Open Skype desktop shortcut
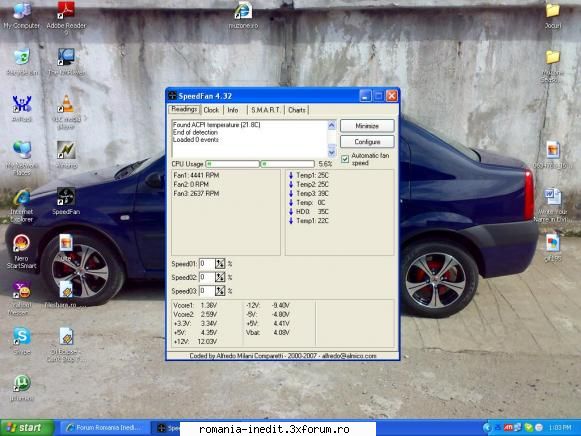Screen dimensions: 581x436 point(21,341)
